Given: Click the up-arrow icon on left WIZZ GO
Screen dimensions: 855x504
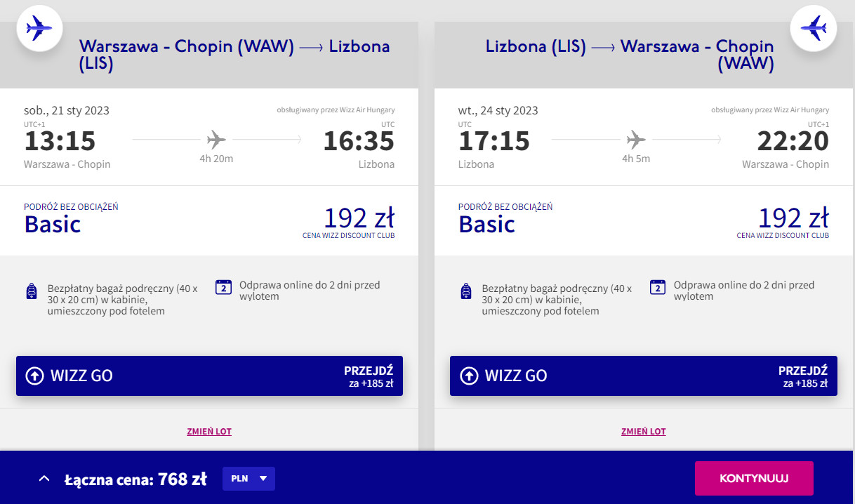Looking at the screenshot, I should tap(34, 376).
